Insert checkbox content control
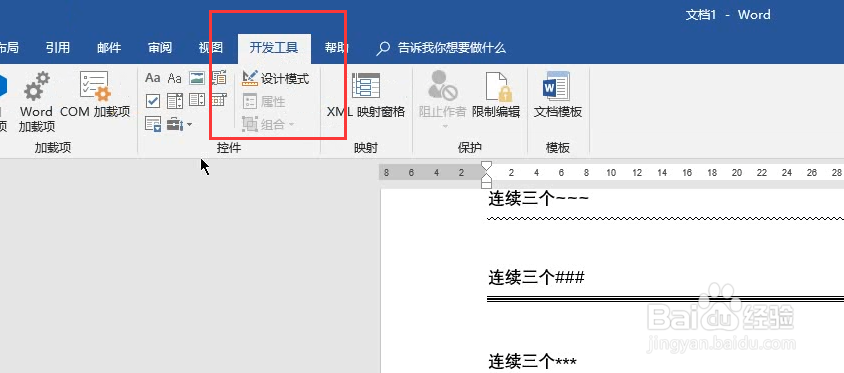 (153, 101)
